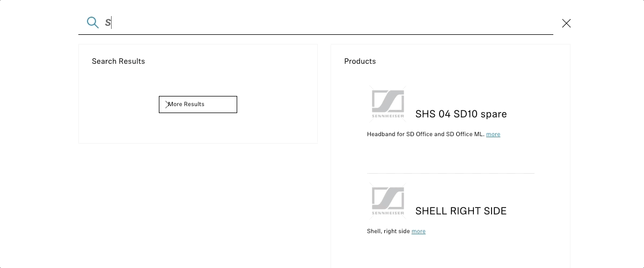The height and width of the screenshot is (268, 644).
Task: Click the 'Headband for SD Office' description text
Action: [x=426, y=135]
